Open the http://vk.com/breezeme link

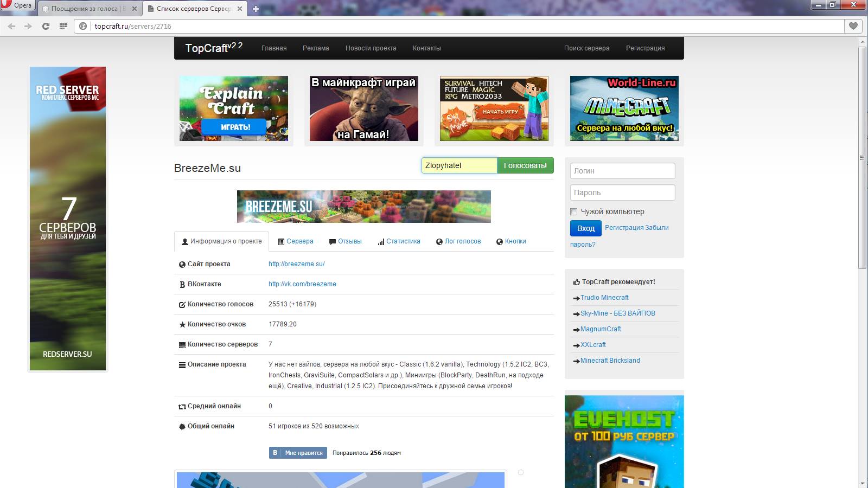point(302,284)
